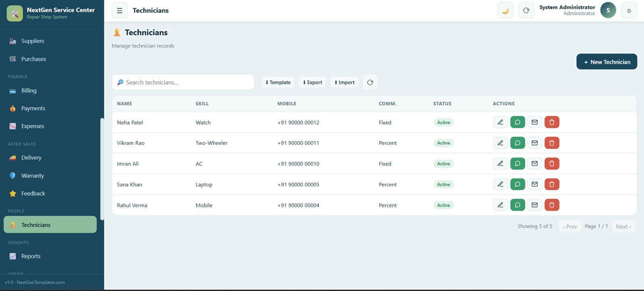Screen dimensions: 644x291
Task: Click Active status badge for Sana Khan
Action: point(444,184)
